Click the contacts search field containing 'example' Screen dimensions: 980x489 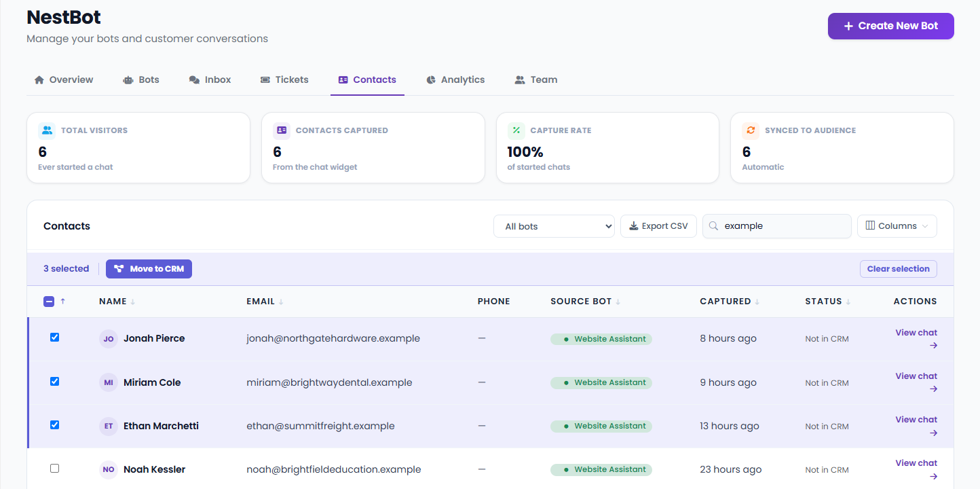coord(777,226)
